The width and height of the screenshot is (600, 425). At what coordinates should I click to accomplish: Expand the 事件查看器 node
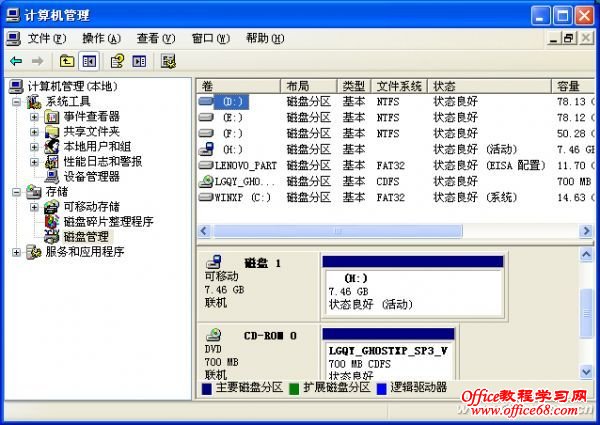(34, 117)
